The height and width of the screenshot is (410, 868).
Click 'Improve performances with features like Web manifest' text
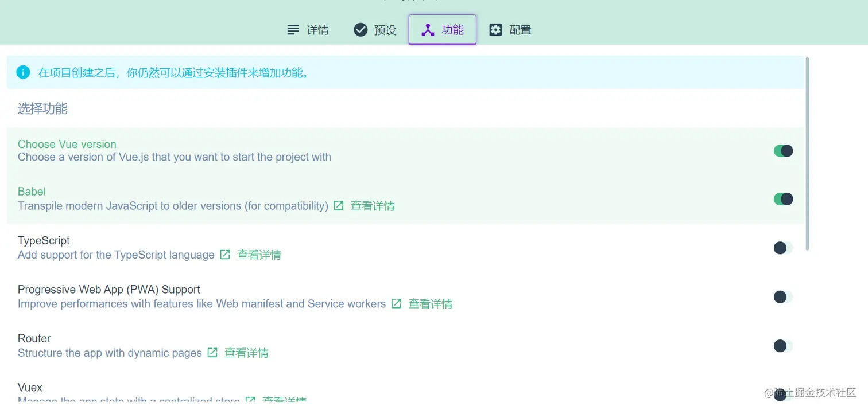(201, 304)
